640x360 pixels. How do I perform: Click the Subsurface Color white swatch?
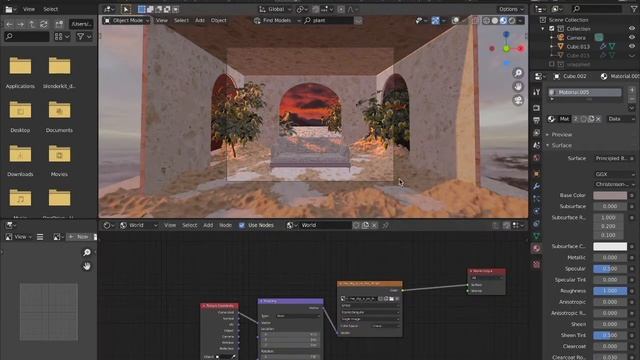click(x=610, y=247)
